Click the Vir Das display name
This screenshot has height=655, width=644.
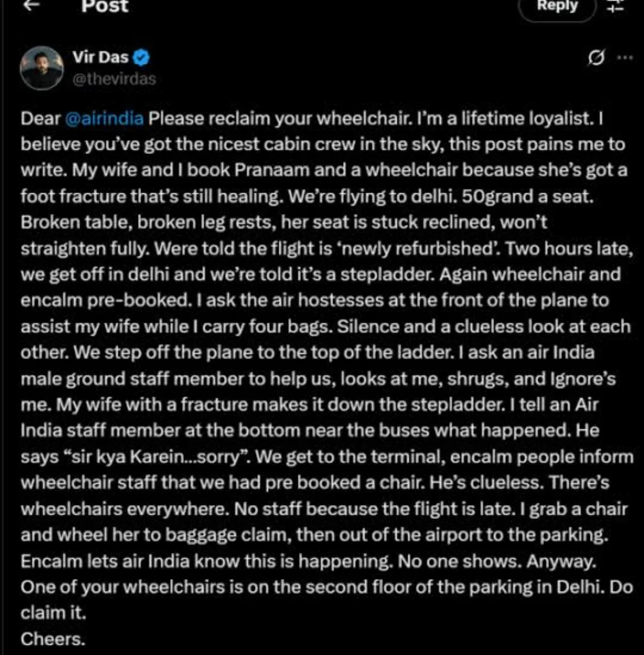tap(100, 57)
